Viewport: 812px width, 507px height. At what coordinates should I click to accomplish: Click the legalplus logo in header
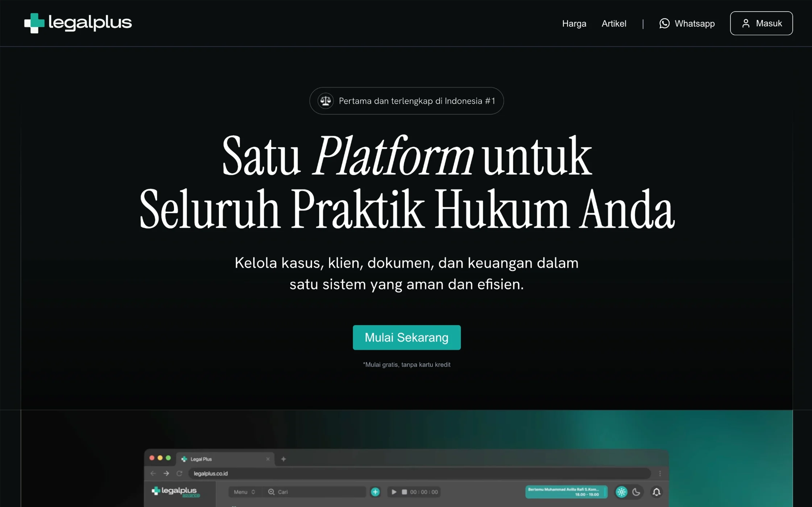(x=78, y=23)
